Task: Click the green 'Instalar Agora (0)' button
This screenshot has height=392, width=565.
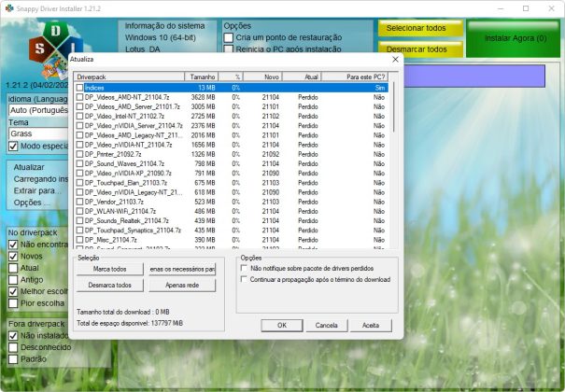Action: pyautogui.click(x=513, y=38)
